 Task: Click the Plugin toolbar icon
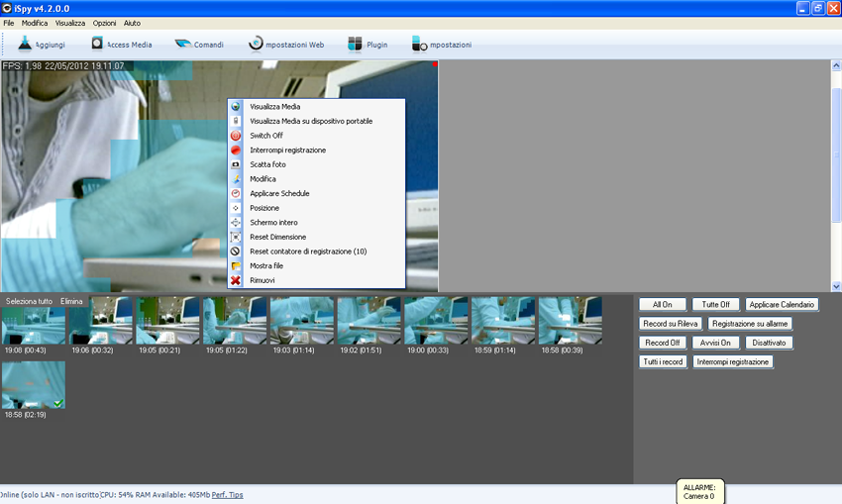coord(355,44)
